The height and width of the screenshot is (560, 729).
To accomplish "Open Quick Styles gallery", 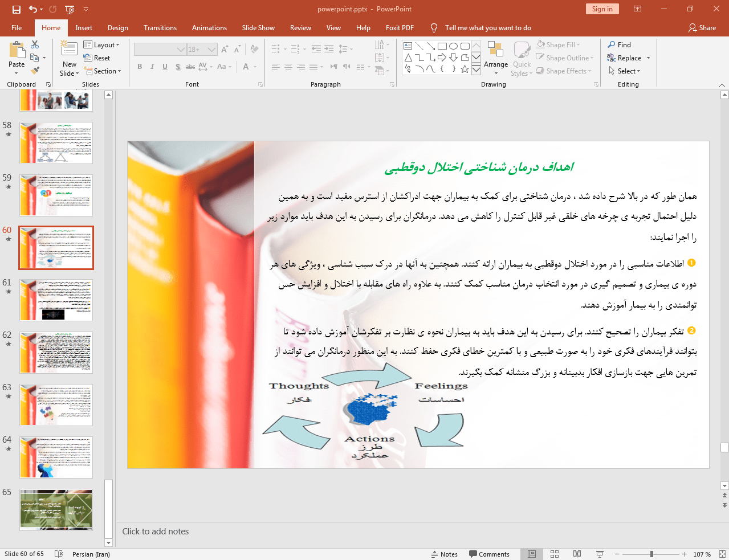I will click(x=522, y=58).
